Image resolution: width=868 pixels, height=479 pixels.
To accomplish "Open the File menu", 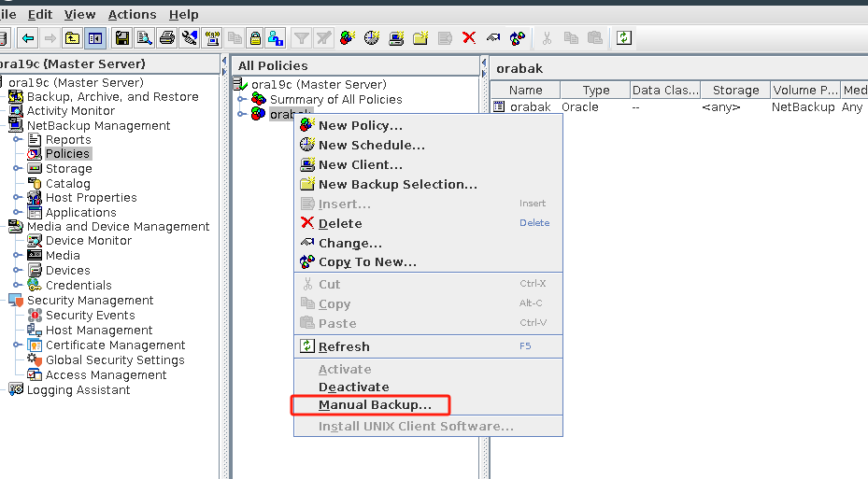I will pyautogui.click(x=7, y=14).
